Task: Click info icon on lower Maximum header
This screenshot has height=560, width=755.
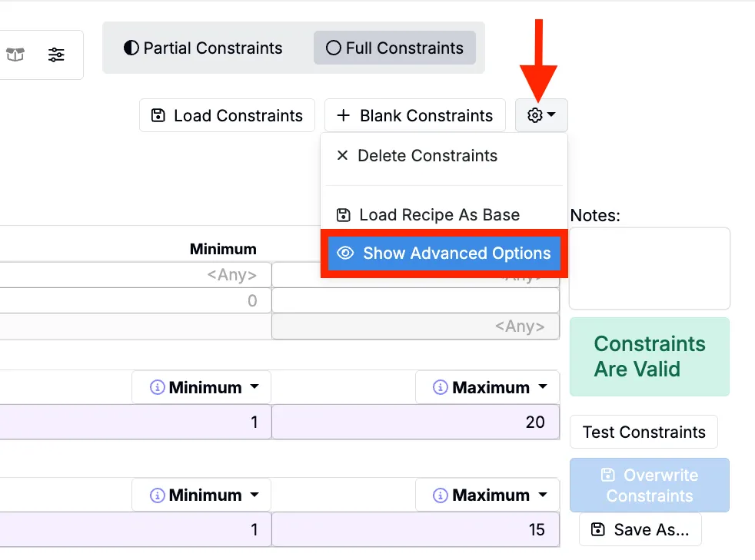Action: 441,495
